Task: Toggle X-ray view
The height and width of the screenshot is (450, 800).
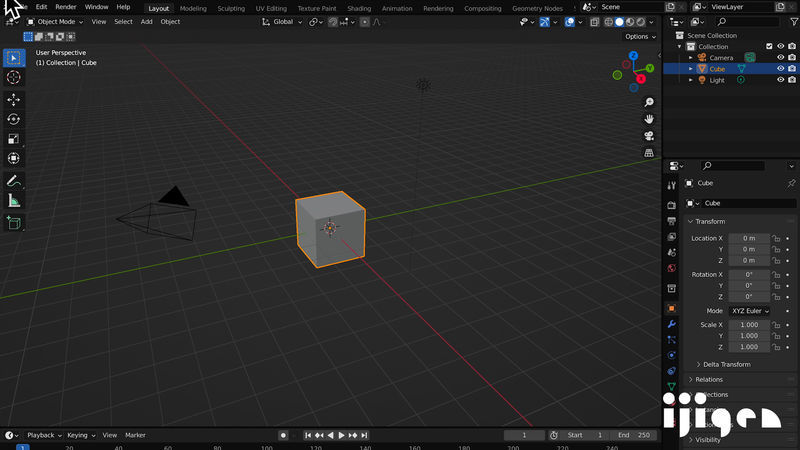Action: coord(594,22)
